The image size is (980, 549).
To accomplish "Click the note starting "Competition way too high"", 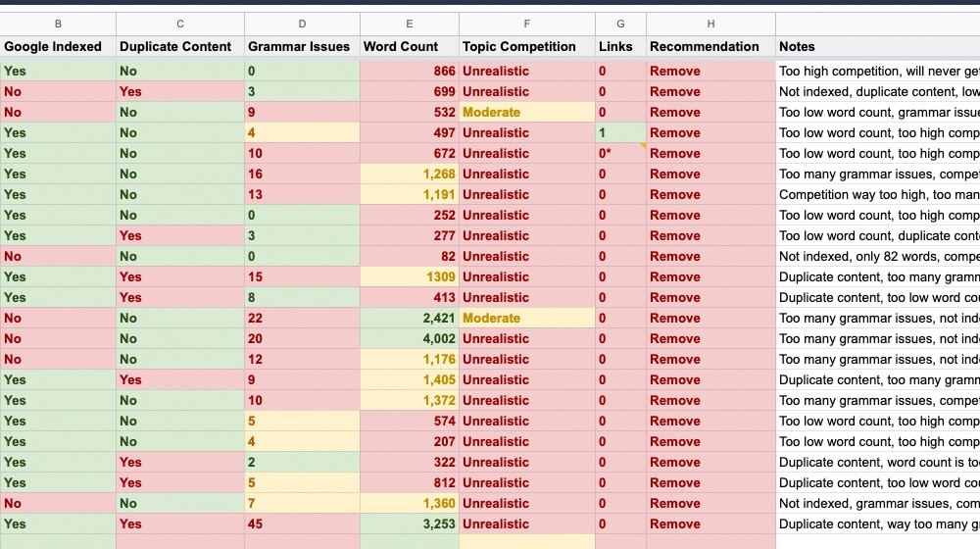I will 877,194.
